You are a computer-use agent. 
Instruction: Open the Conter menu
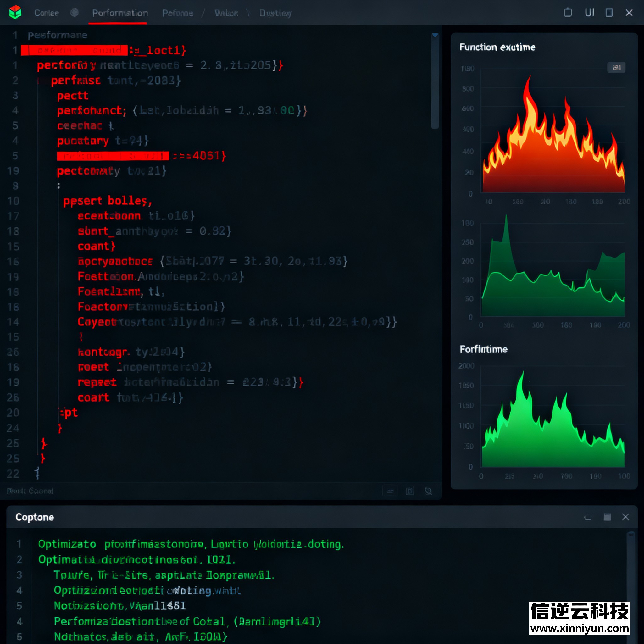(x=46, y=13)
